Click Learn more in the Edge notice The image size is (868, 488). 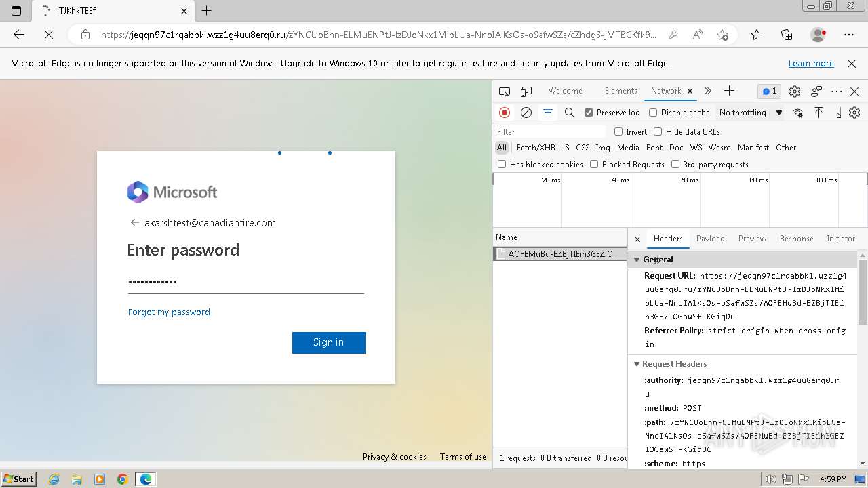[x=810, y=63]
